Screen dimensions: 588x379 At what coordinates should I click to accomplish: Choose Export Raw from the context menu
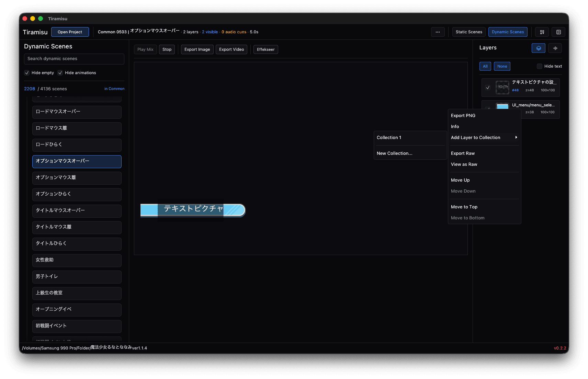click(484, 153)
